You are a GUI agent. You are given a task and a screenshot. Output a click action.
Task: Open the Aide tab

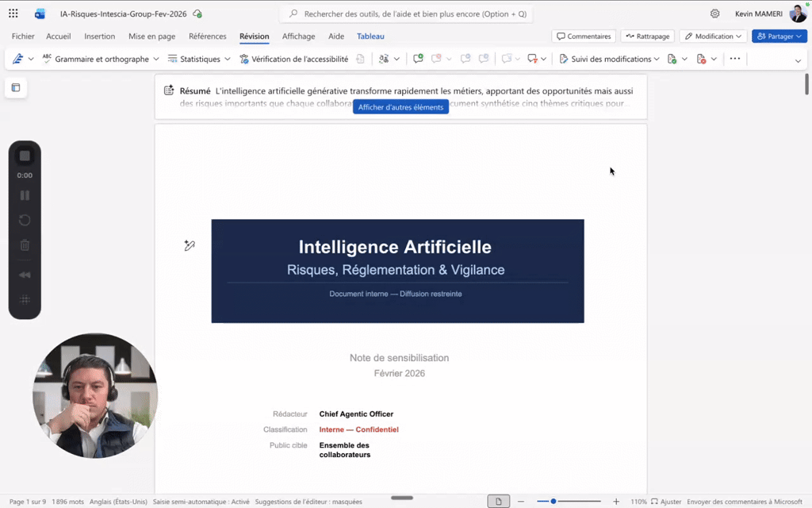click(x=336, y=37)
